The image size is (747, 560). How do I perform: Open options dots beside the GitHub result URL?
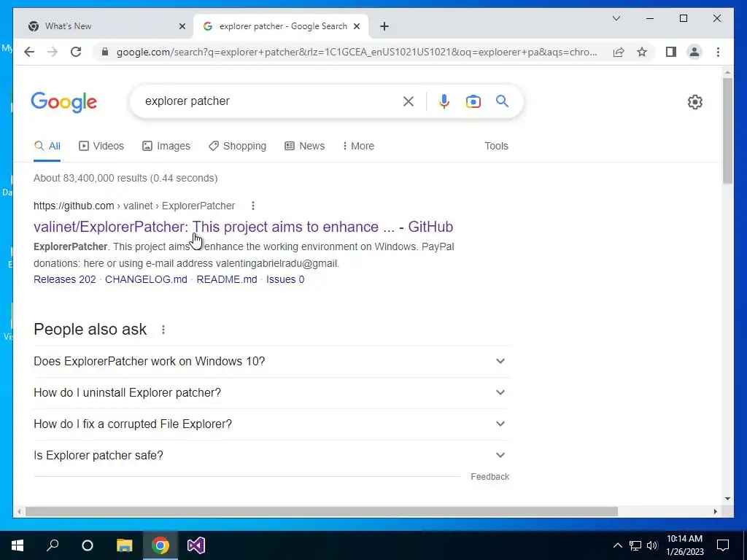coord(253,206)
